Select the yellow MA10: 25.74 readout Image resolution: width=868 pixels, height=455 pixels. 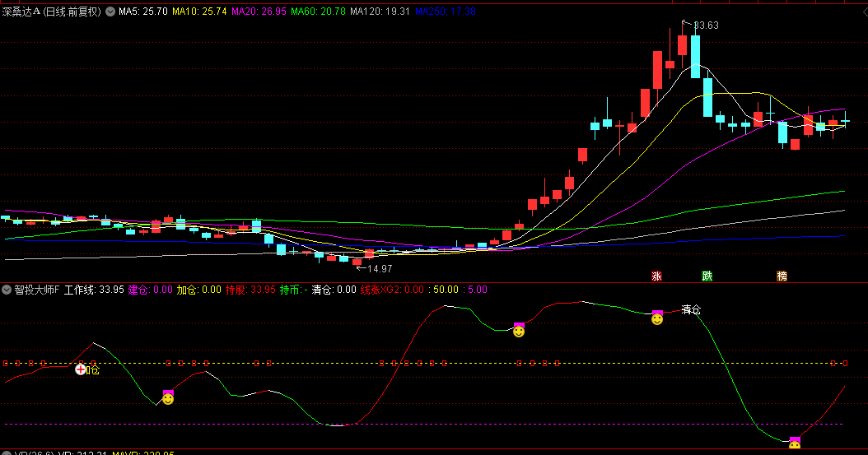(x=199, y=12)
